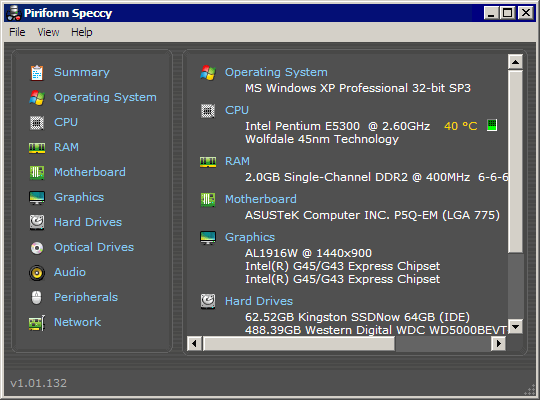Screen dimensions: 540x400
Task: Go to Operating System section in sidebar
Action: click(105, 97)
